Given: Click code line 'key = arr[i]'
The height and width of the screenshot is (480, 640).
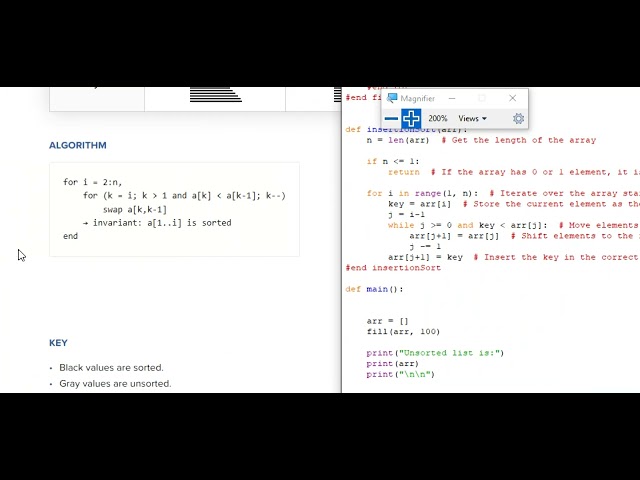Looking at the screenshot, I should pyautogui.click(x=420, y=204).
